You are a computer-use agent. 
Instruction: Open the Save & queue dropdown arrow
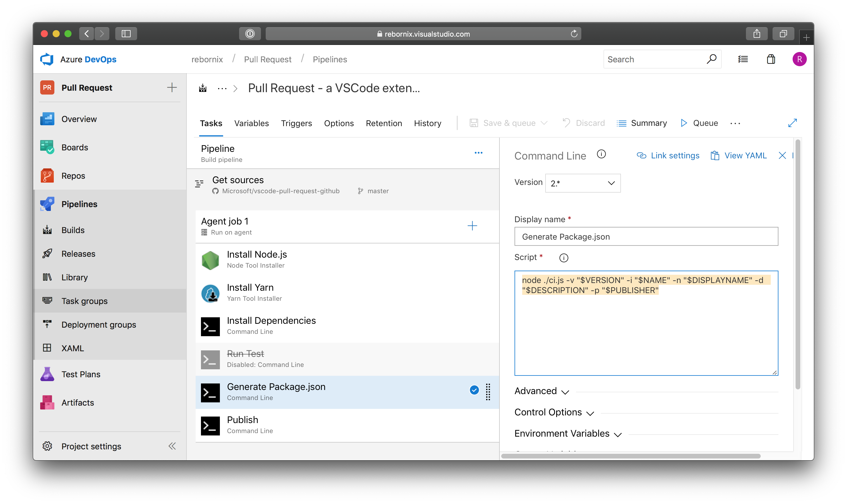[543, 123]
